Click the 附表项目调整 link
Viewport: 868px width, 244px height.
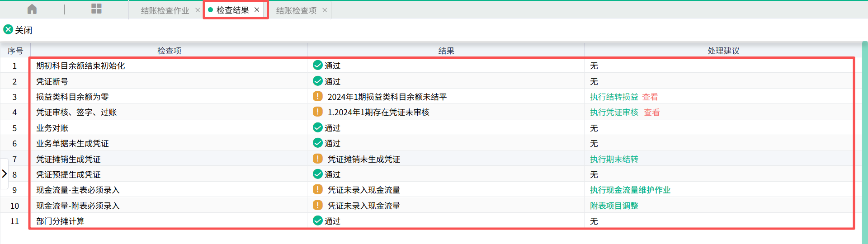coord(614,206)
